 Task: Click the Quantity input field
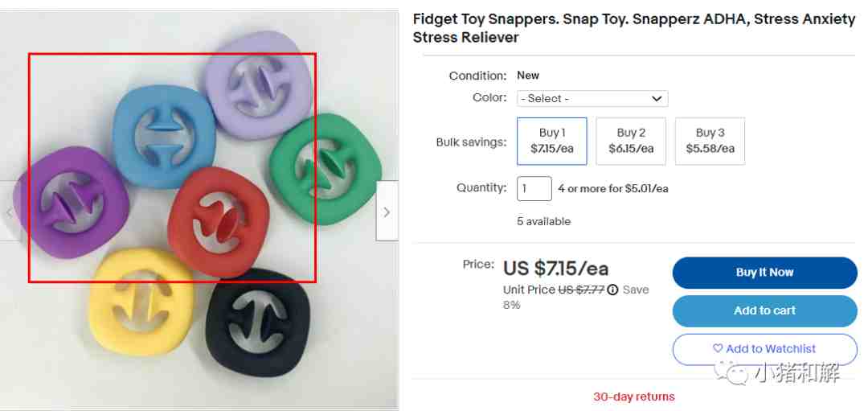[534, 188]
